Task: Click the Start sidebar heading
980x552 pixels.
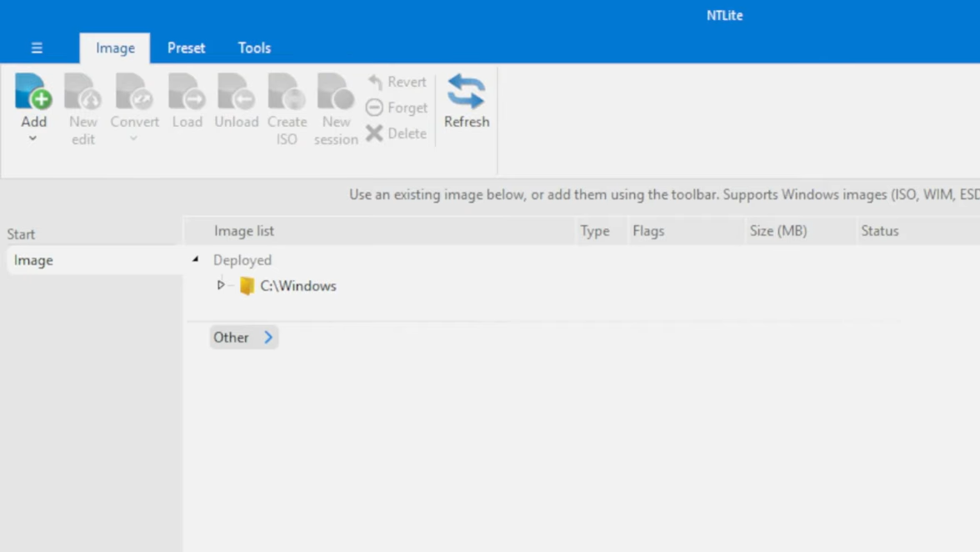Action: tap(22, 234)
